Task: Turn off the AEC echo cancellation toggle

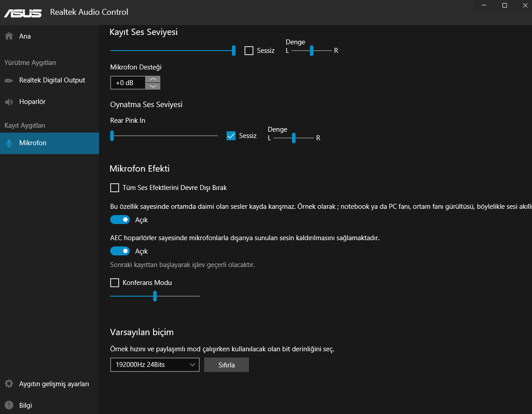Action: [x=120, y=251]
